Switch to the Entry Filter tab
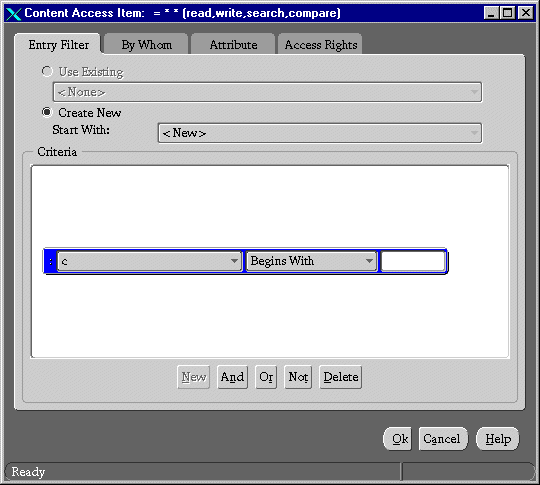The width and height of the screenshot is (540, 485). (58, 45)
